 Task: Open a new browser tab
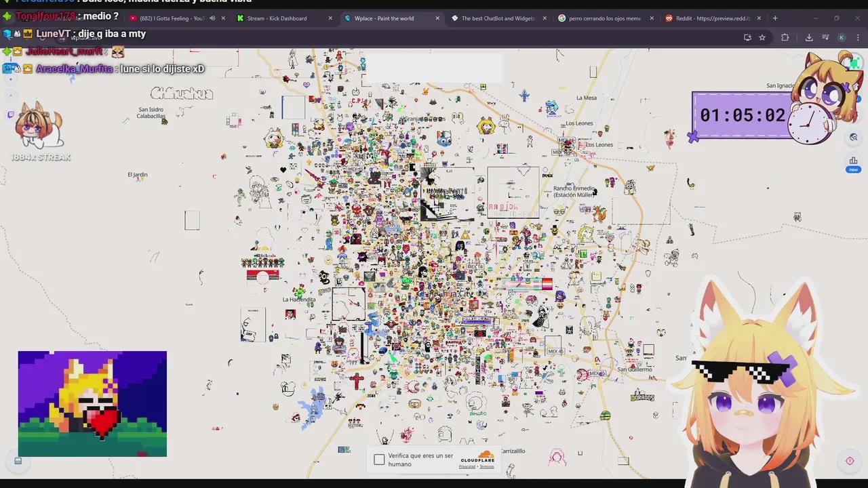tap(775, 18)
